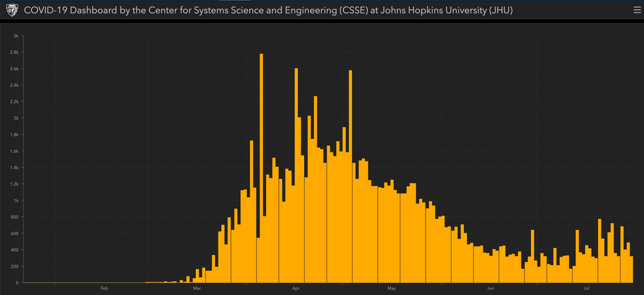Click the Jul label on the x-axis
644x295 pixels.
[587, 288]
